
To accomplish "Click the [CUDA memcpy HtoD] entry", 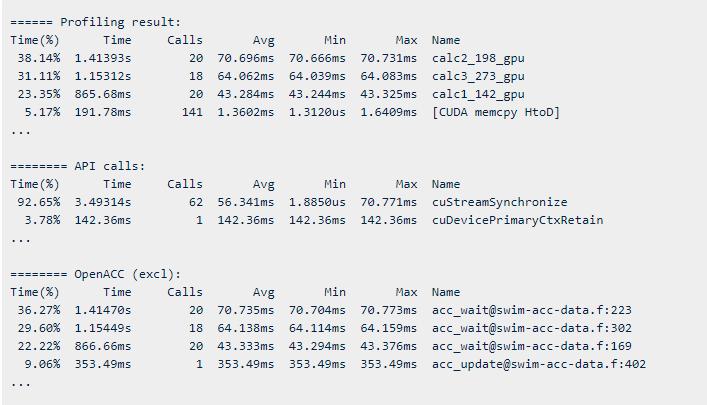I will click(496, 112).
